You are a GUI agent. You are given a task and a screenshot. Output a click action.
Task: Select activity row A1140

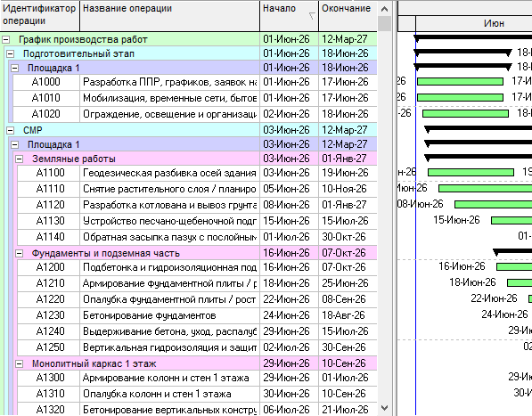(198, 237)
